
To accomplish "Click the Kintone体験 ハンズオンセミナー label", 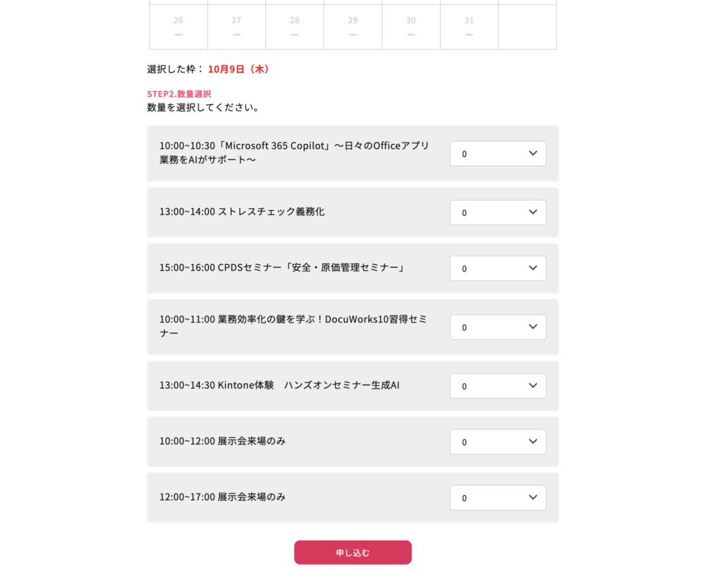I will [x=279, y=385].
